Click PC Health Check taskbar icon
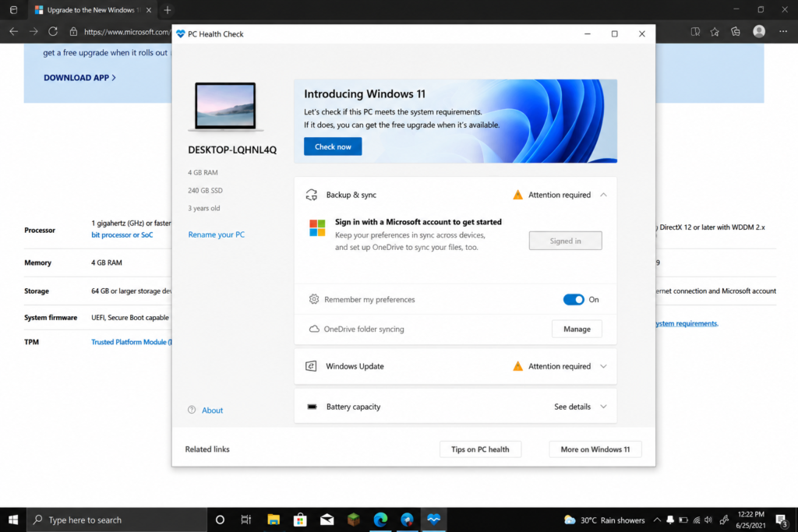Image resolution: width=798 pixels, height=532 pixels. pos(433,520)
